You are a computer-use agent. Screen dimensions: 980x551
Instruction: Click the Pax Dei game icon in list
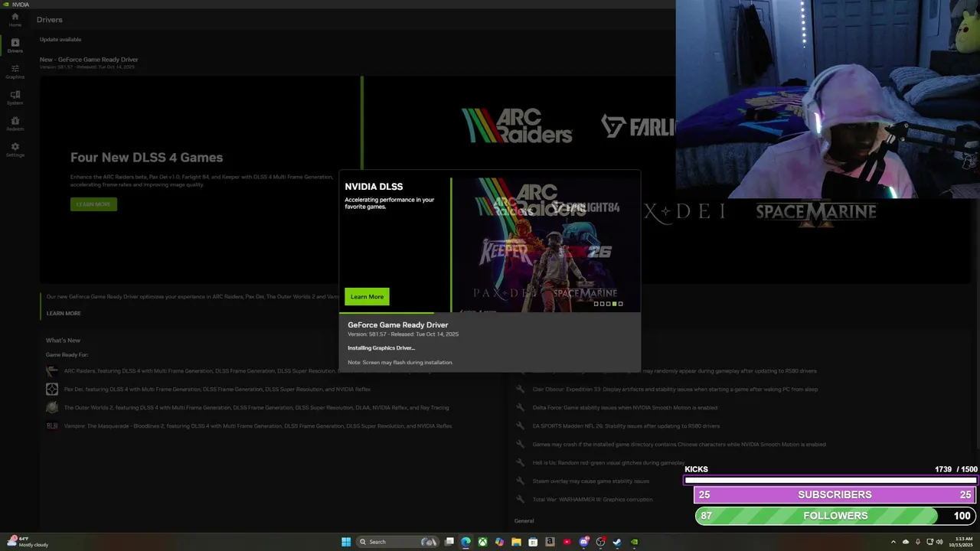pos(52,390)
